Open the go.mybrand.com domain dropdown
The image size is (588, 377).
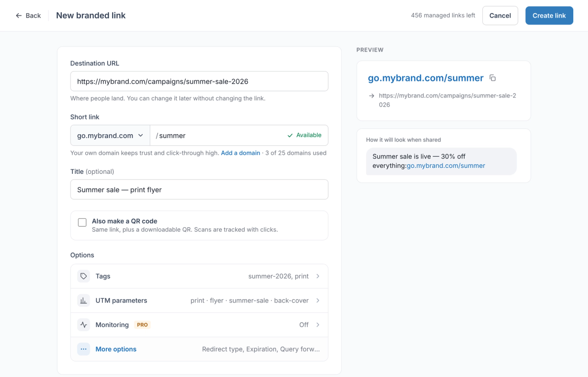click(110, 136)
